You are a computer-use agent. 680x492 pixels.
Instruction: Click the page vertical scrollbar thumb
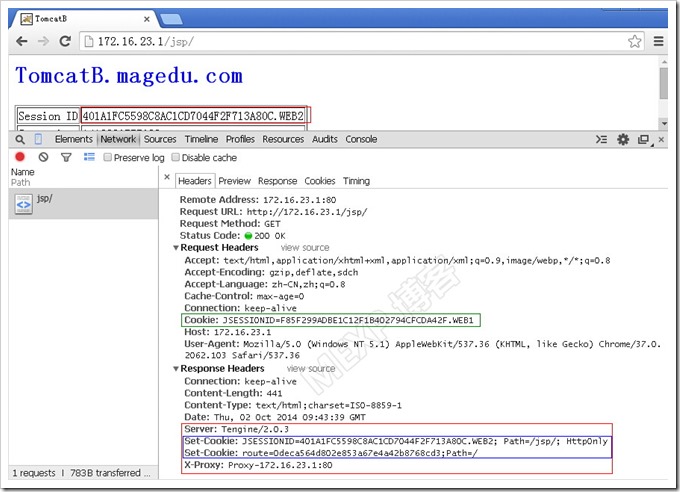[x=664, y=83]
